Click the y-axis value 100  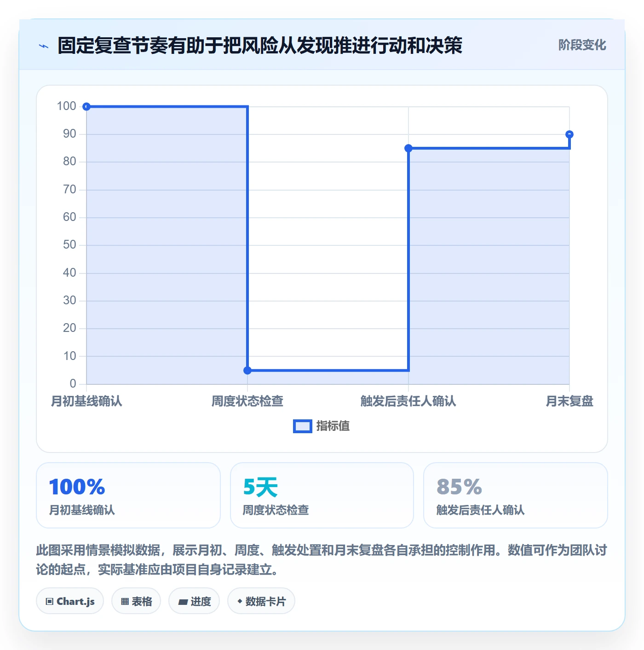pos(66,106)
